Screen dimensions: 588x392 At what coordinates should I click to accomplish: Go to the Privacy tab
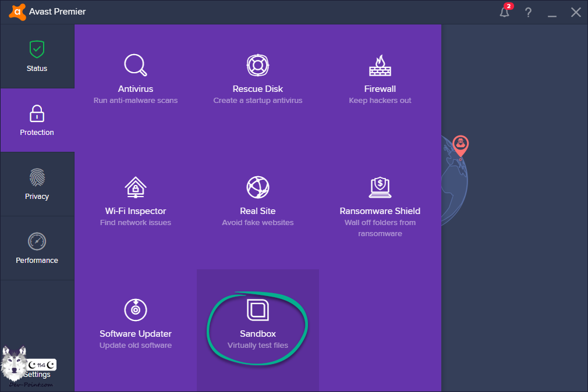click(37, 184)
